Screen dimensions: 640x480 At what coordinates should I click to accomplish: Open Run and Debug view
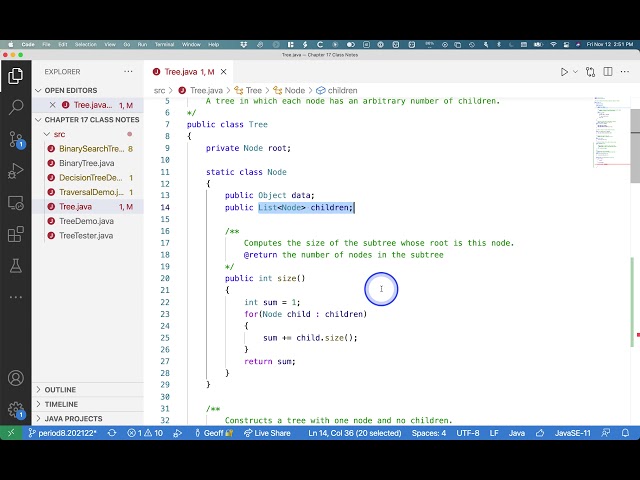click(16, 171)
